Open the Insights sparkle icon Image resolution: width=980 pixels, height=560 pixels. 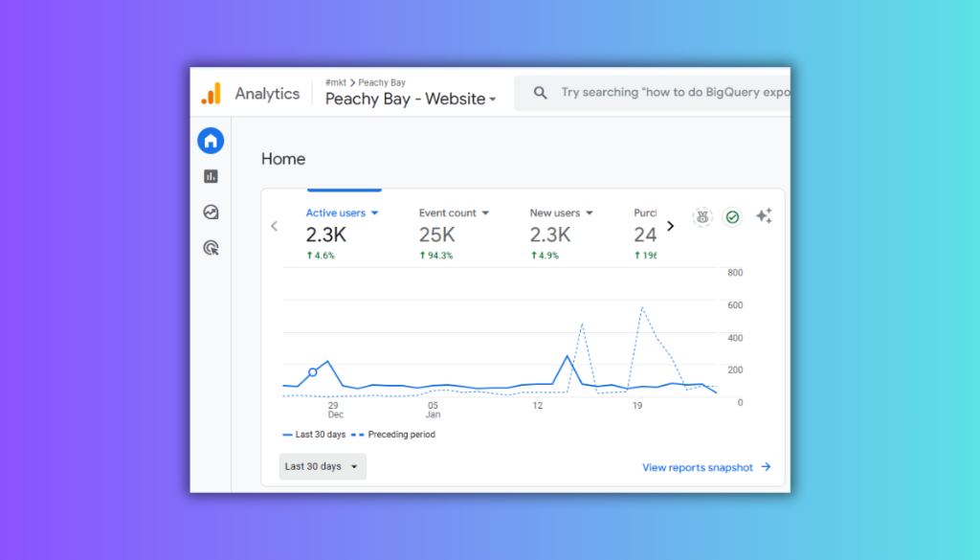coord(764,216)
